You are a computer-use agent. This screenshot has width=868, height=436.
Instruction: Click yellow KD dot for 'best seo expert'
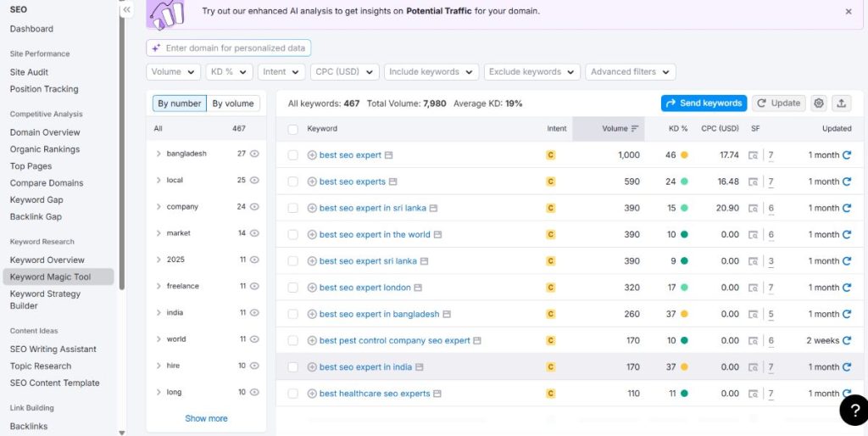(x=684, y=155)
